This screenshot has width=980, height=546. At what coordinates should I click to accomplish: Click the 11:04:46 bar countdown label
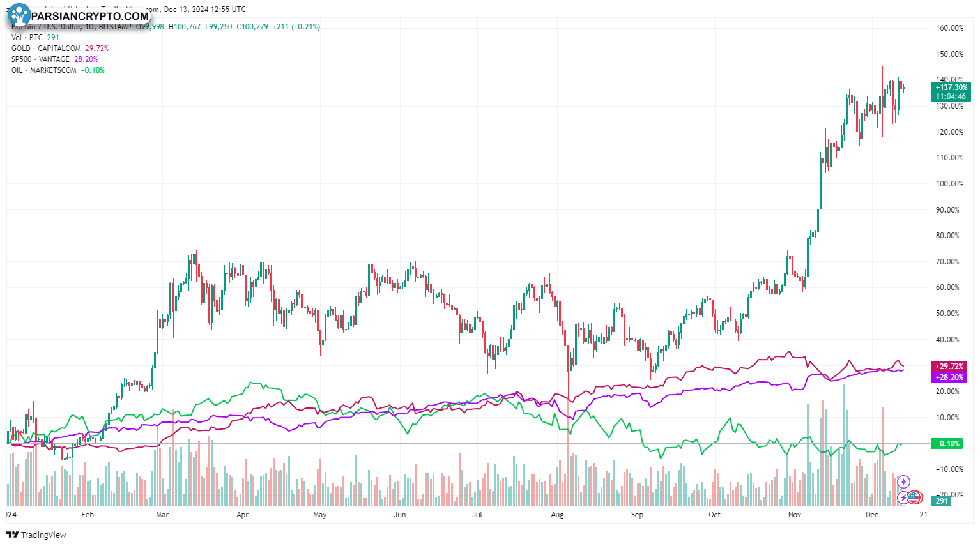tap(951, 96)
